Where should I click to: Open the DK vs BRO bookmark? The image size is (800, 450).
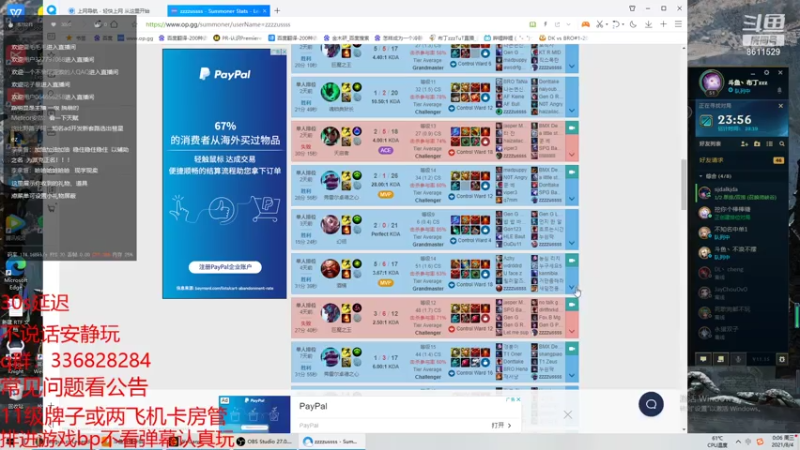point(564,38)
